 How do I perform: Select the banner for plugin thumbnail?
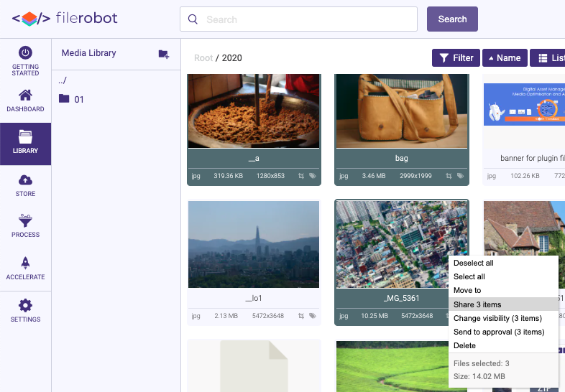point(524,104)
